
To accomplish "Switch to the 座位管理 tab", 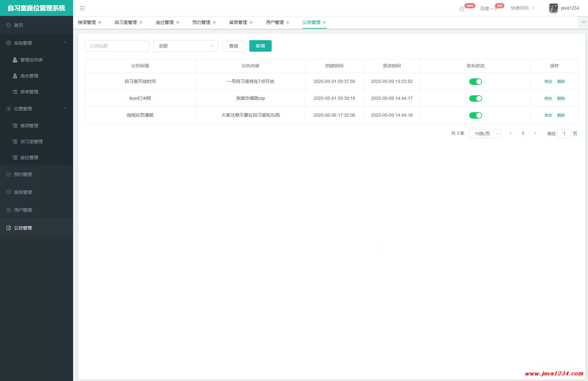I will click(x=164, y=22).
